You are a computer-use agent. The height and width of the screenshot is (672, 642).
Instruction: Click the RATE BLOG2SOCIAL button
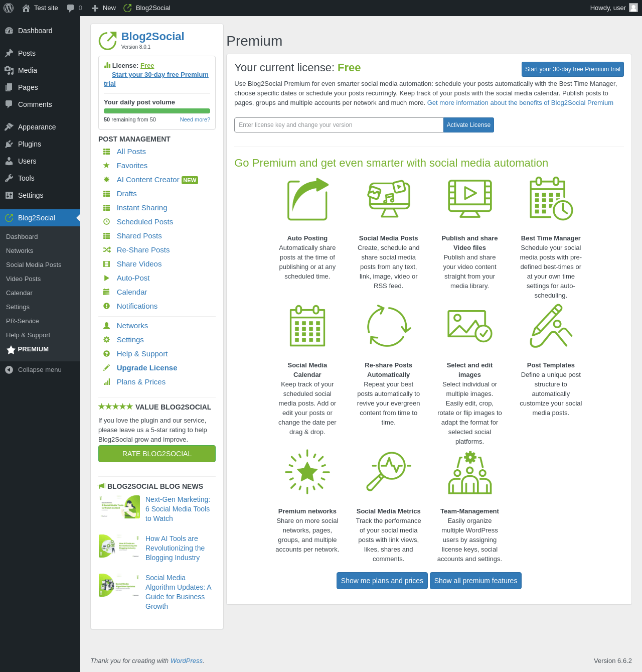[157, 454]
